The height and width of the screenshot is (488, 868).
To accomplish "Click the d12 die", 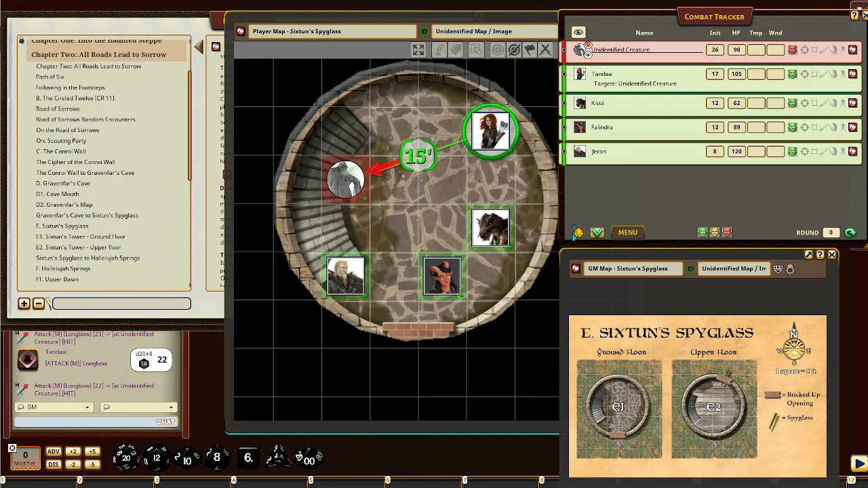I will (157, 457).
